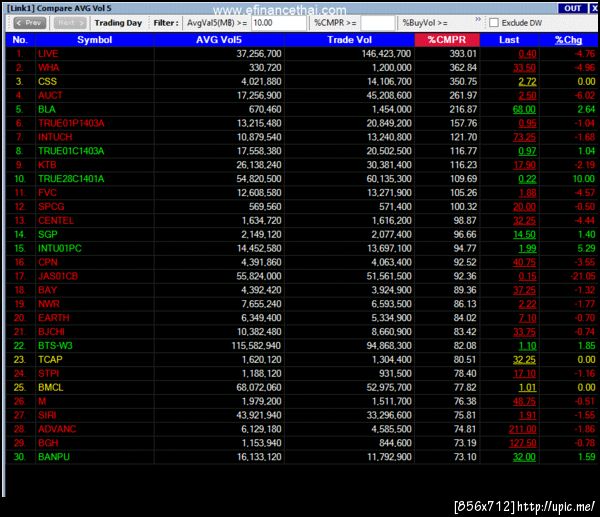This screenshot has width=600, height=517.
Task: Click Trade Vol value 146,423,700
Action: pos(386,54)
